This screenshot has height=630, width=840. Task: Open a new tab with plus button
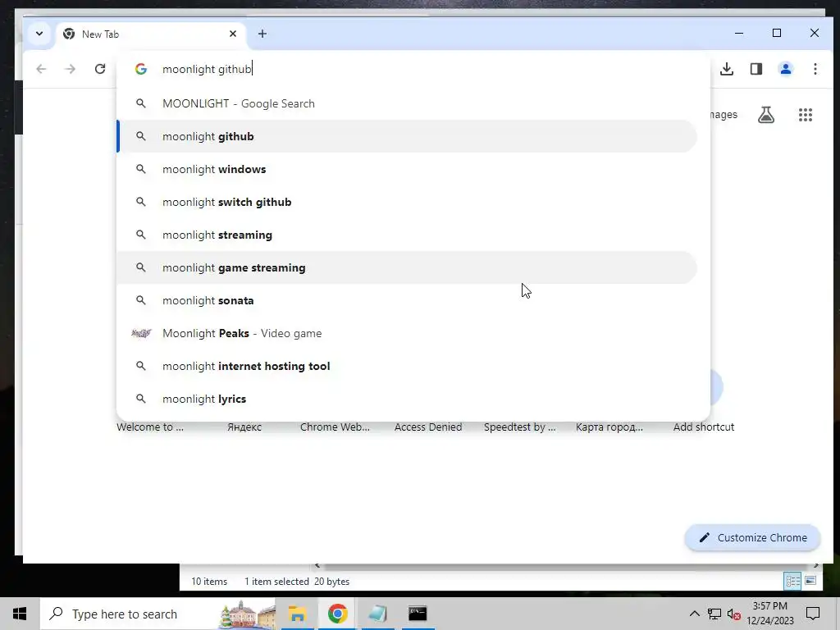pyautogui.click(x=262, y=34)
